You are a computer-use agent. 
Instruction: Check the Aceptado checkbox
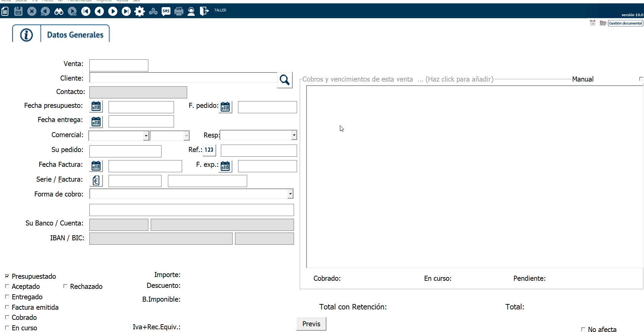point(7,286)
